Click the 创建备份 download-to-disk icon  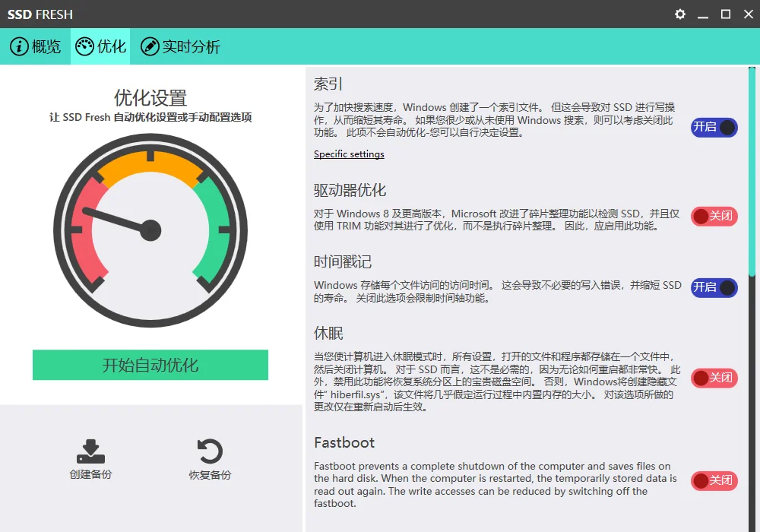coord(90,452)
